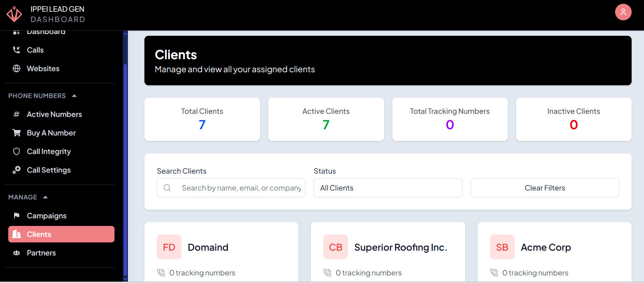Click the globe icon beside Websites
The image size is (644, 283).
pos(16,68)
